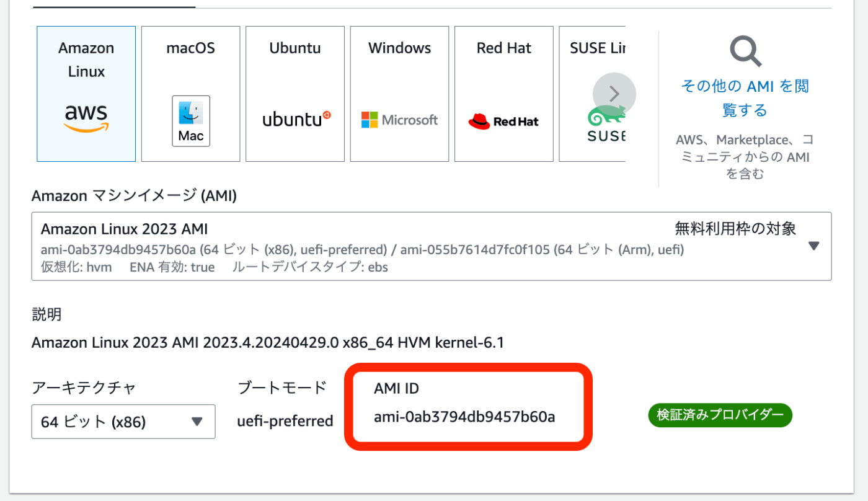This screenshot has height=501, width=868.
Task: Click the AWS、Marketplace、コミュニティ description text
Action: 745,156
